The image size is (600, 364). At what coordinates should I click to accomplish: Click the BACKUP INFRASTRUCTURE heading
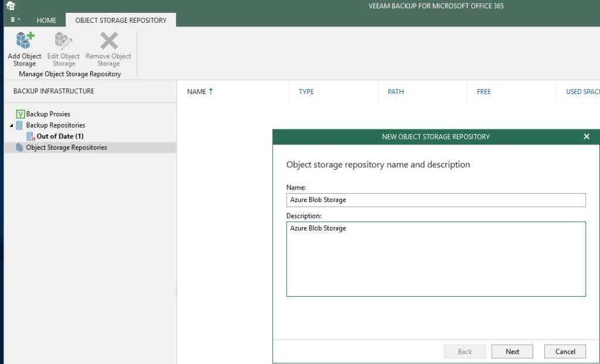click(x=53, y=91)
